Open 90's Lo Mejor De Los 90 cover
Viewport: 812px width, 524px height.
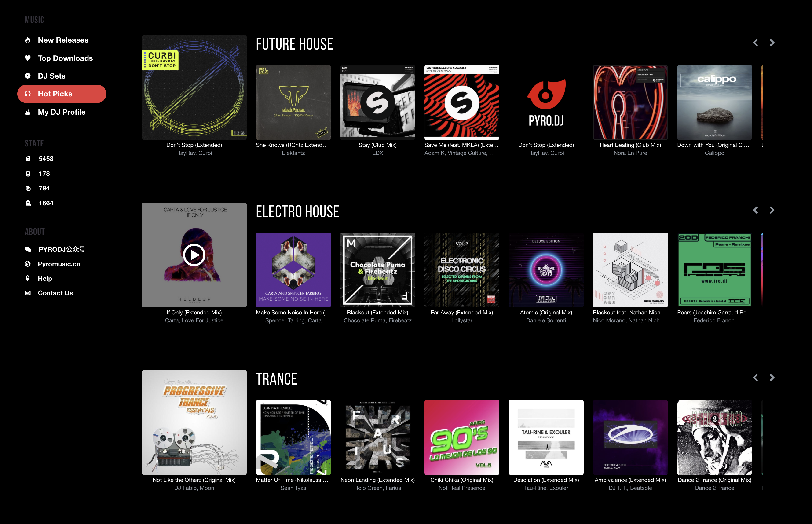click(462, 437)
